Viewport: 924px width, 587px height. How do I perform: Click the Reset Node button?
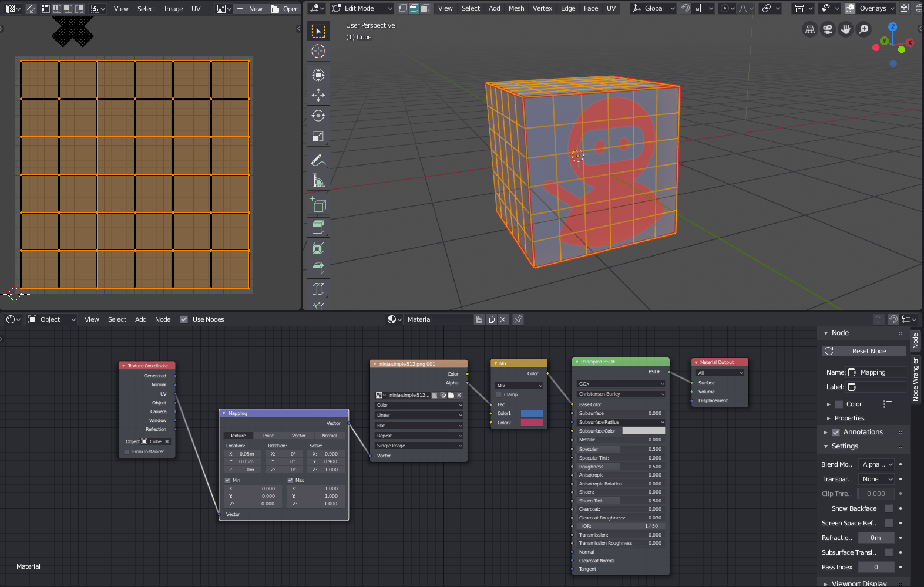point(864,351)
